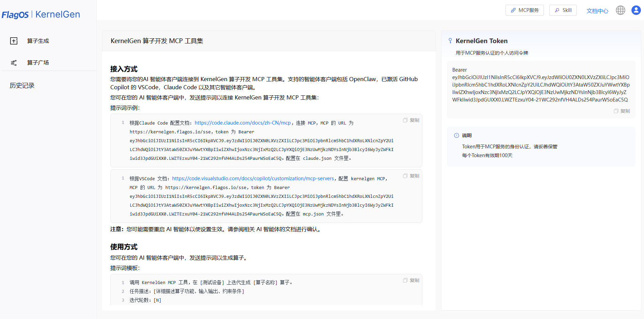This screenshot has height=319, width=644.
Task: Click the 调用 KernelGen MCP 工具 template line
Action: point(211,282)
